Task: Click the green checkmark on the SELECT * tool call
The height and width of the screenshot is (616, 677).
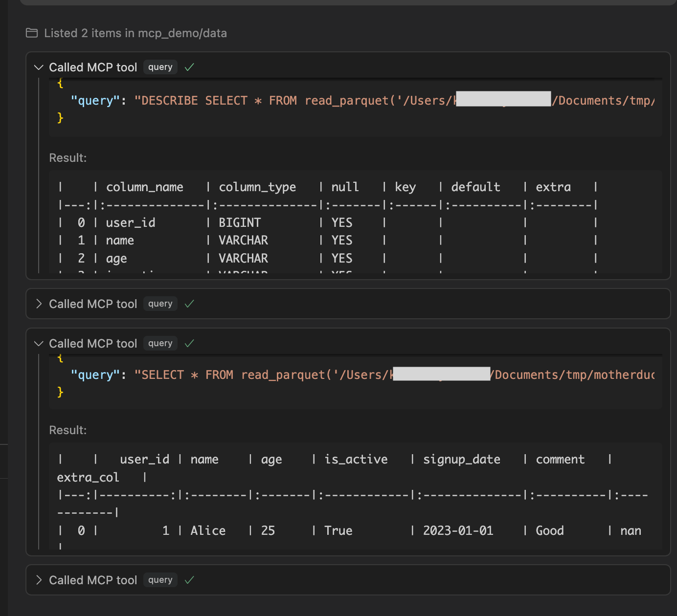Action: [190, 344]
